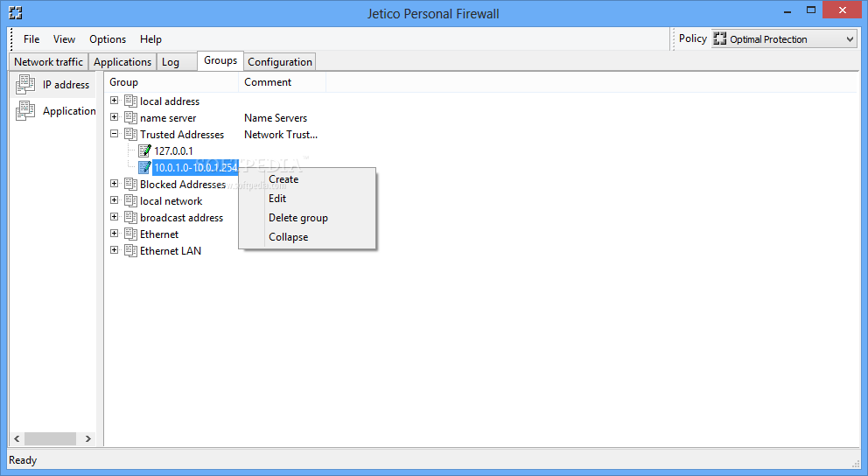This screenshot has width=868, height=476.
Task: Switch to the Configuration tab
Action: click(280, 62)
